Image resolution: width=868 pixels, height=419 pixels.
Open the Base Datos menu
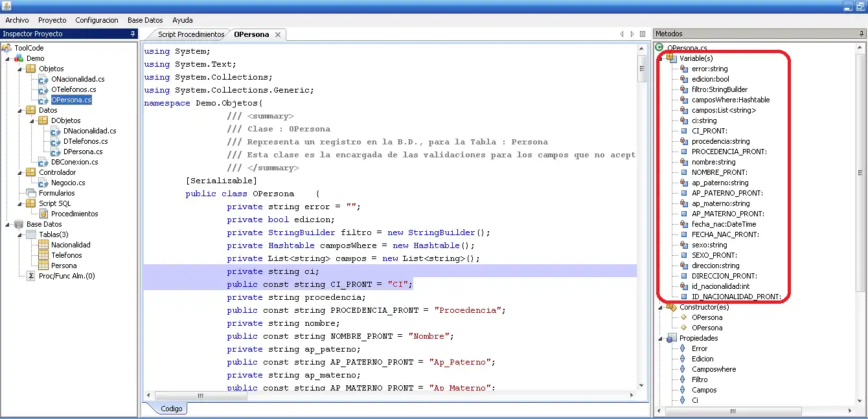(145, 20)
